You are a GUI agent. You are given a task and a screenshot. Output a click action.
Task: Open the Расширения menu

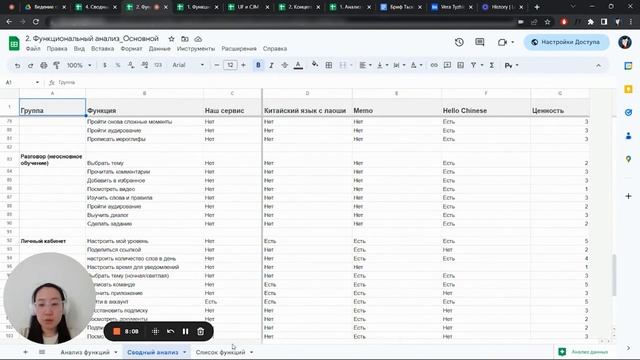click(239, 49)
